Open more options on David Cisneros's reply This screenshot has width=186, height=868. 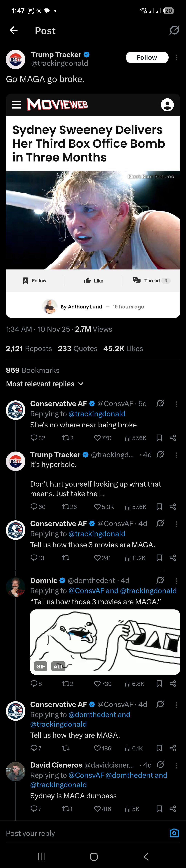(176, 766)
